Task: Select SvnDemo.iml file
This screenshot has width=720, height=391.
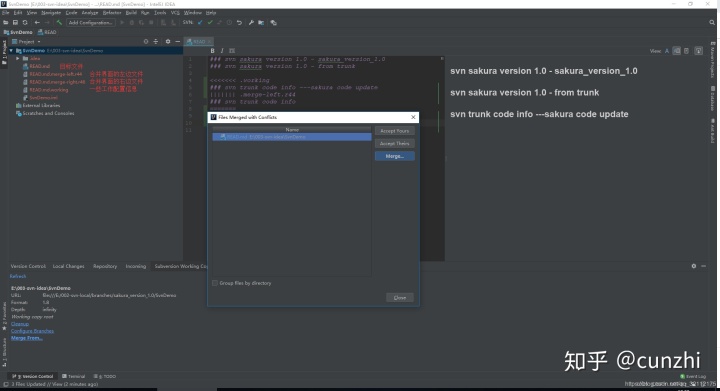Action: (44, 97)
